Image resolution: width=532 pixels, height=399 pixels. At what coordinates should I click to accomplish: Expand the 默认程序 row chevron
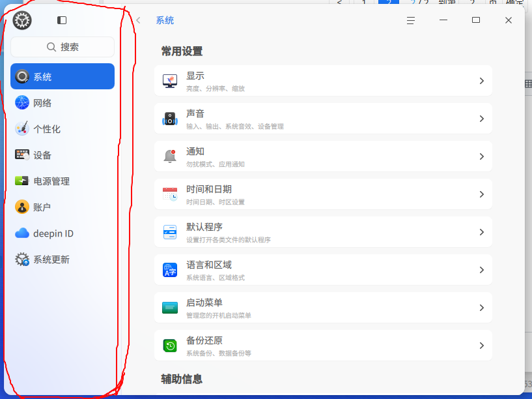(482, 232)
